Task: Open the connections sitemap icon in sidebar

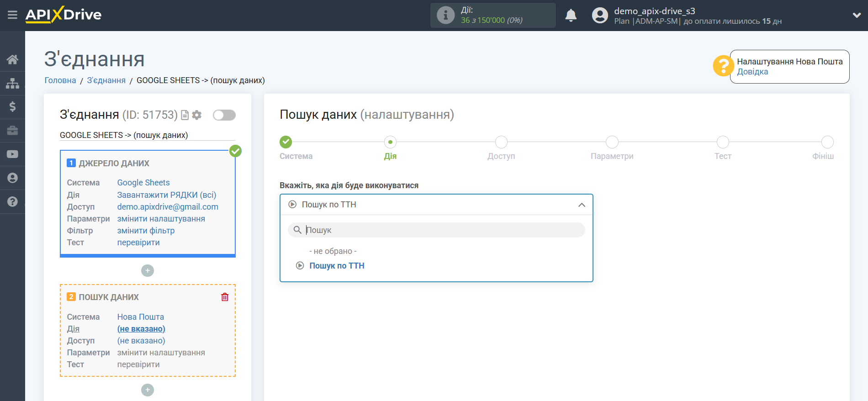Action: pyautogui.click(x=12, y=83)
